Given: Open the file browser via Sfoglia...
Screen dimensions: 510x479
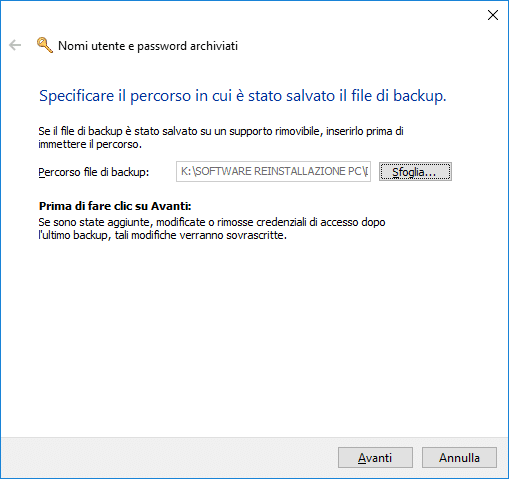Looking at the screenshot, I should (x=415, y=172).
